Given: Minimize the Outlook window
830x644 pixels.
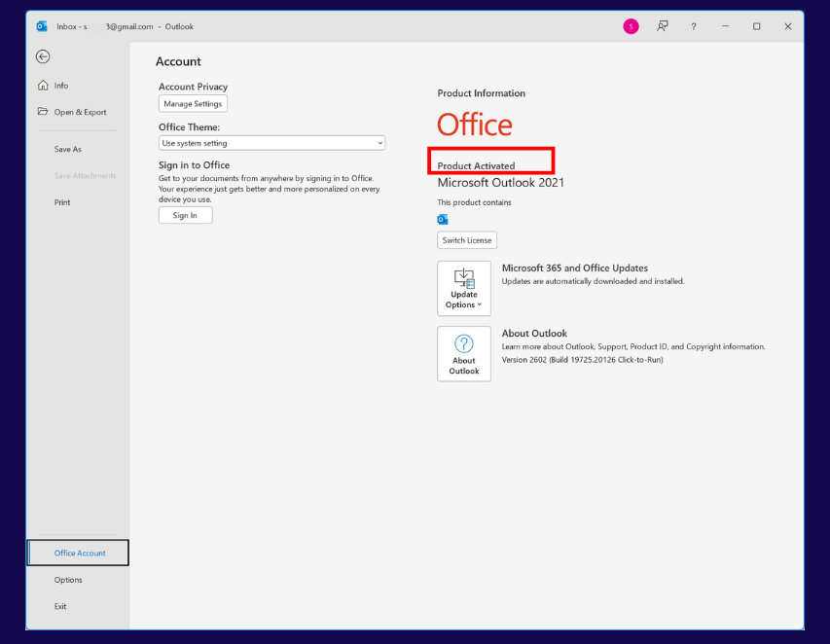Looking at the screenshot, I should (x=725, y=26).
